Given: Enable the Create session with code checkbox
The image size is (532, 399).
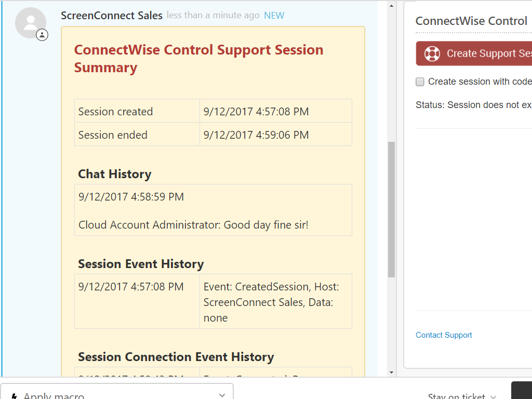Looking at the screenshot, I should coord(419,82).
